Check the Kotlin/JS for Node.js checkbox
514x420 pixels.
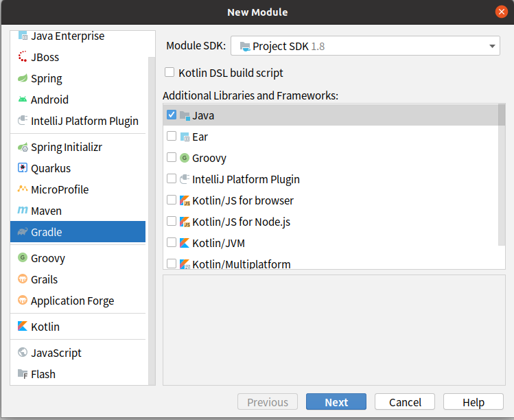172,221
